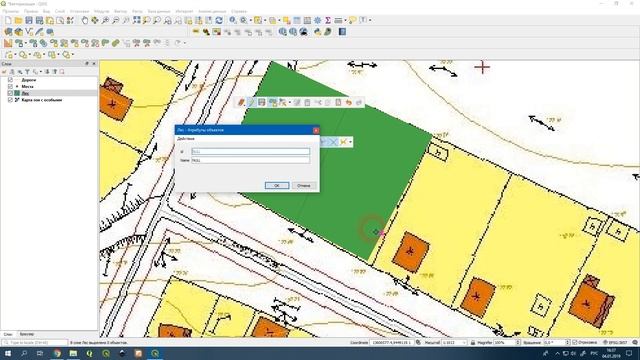Viewport: 640px width, 360px height.
Task: Expand the Move Feature tool dropdown
Action: pos(26,43)
